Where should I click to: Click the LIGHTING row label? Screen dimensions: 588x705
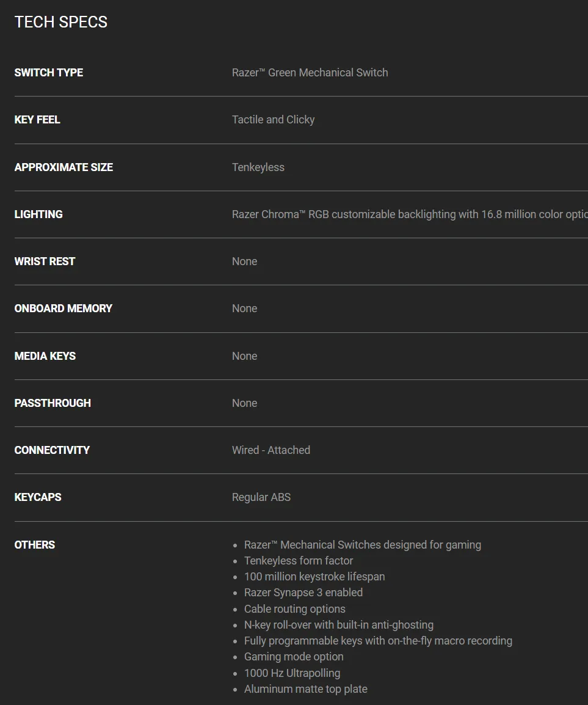point(38,214)
